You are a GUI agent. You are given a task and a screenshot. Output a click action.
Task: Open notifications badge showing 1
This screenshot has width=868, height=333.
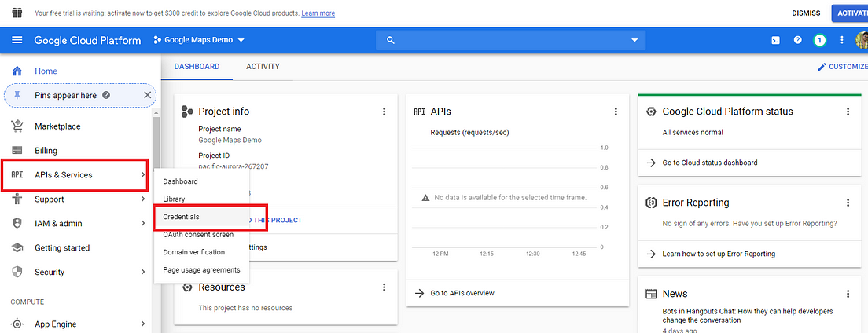(x=820, y=40)
